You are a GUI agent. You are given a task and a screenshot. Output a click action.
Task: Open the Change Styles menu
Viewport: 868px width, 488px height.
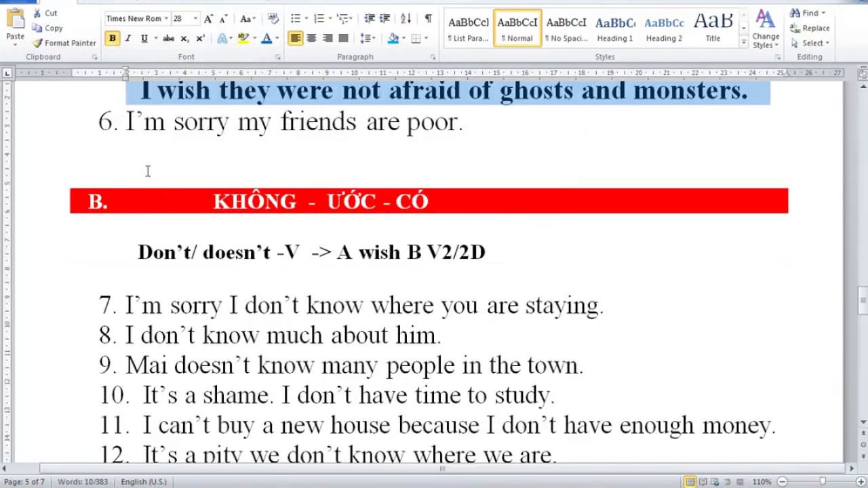click(x=766, y=28)
